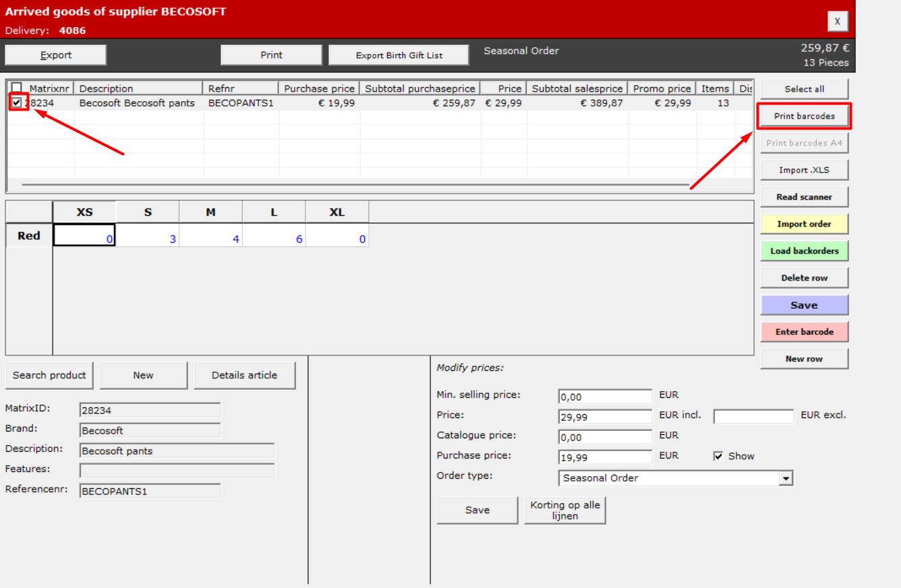Click the € 19,99 purchase price cell
The height and width of the screenshot is (588, 901).
[x=319, y=103]
